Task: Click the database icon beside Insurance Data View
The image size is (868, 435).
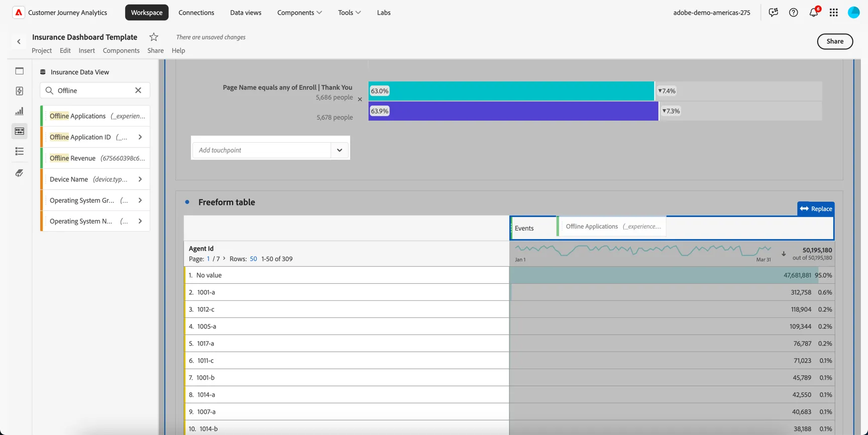Action: (x=43, y=72)
